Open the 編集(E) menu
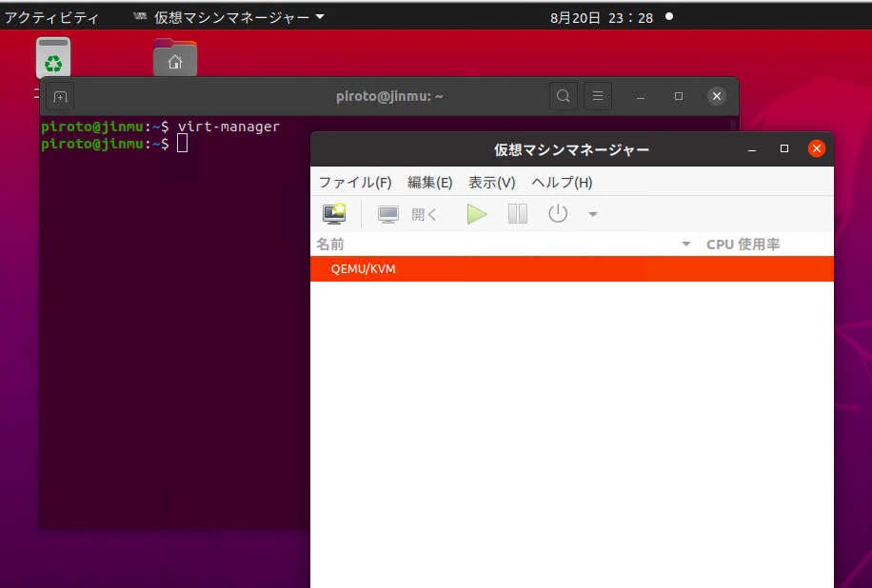This screenshot has width=872, height=588. [429, 183]
